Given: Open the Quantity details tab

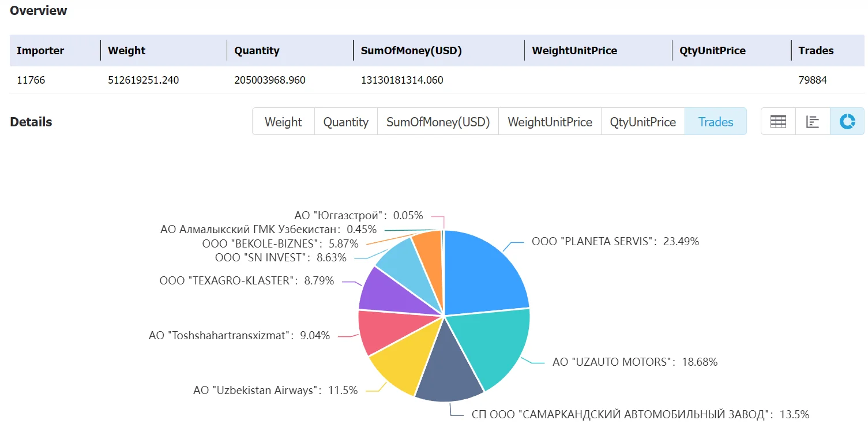Looking at the screenshot, I should pos(346,122).
